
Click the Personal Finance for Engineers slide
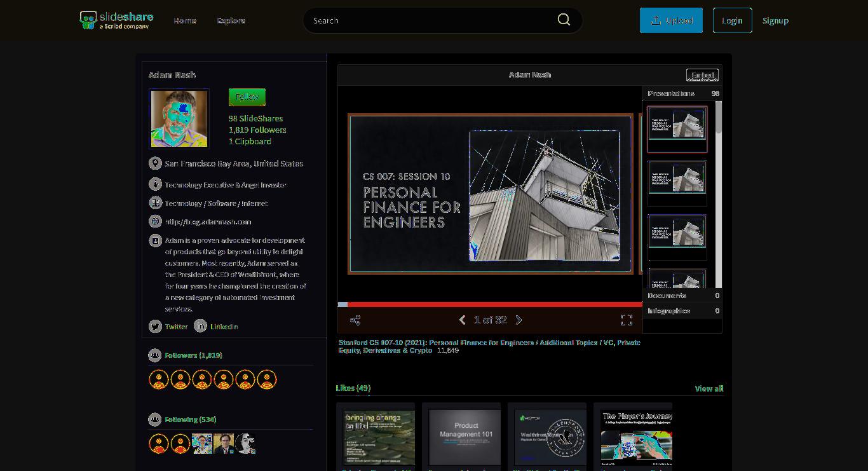[490, 194]
